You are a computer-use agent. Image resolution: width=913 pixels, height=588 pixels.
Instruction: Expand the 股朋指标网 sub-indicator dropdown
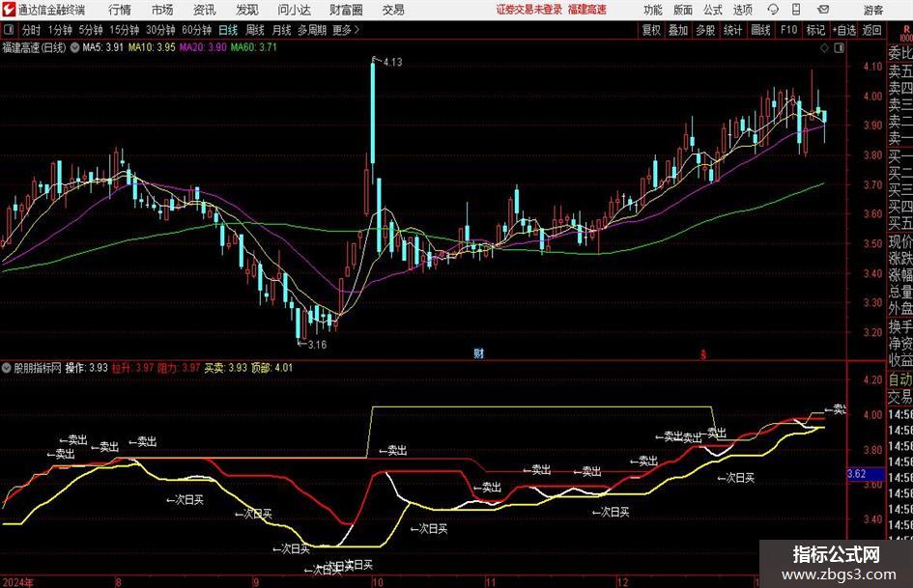pos(7,368)
